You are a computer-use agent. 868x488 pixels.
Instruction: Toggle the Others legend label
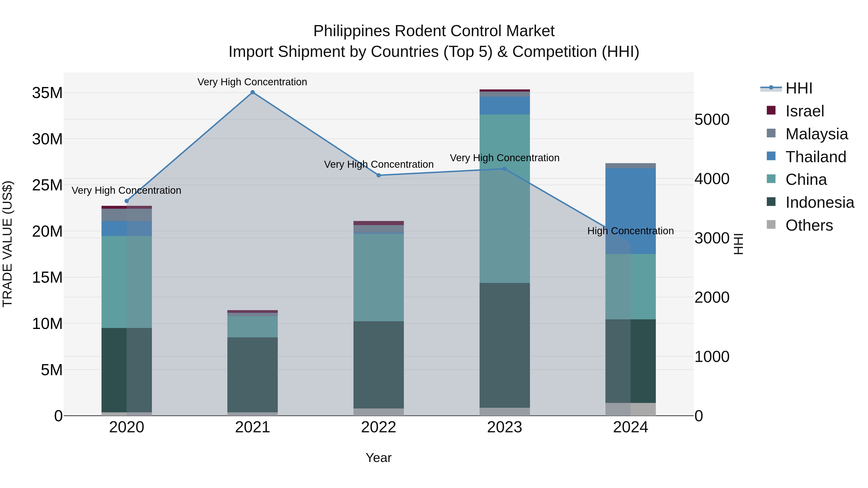809,225
